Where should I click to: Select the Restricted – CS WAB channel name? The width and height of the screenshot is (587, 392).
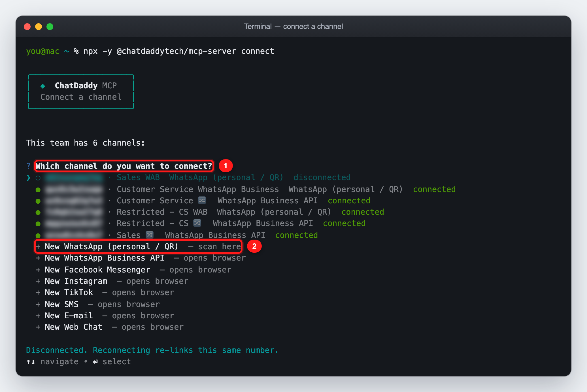pos(162,212)
